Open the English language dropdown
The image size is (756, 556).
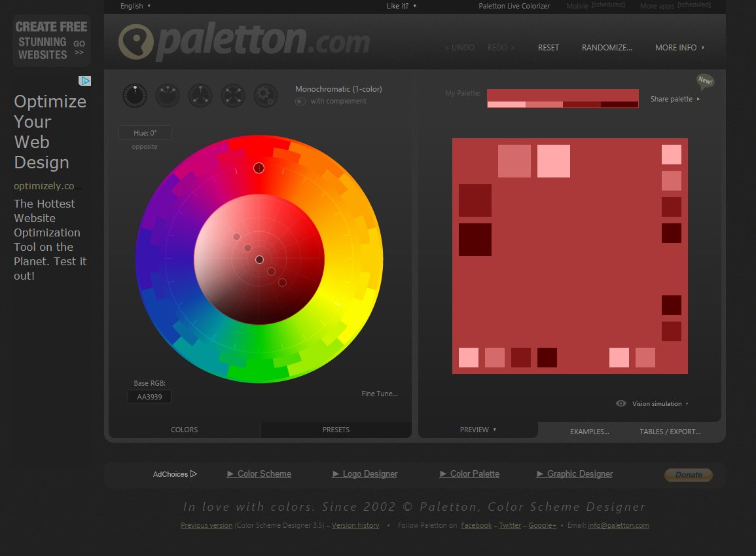(135, 6)
